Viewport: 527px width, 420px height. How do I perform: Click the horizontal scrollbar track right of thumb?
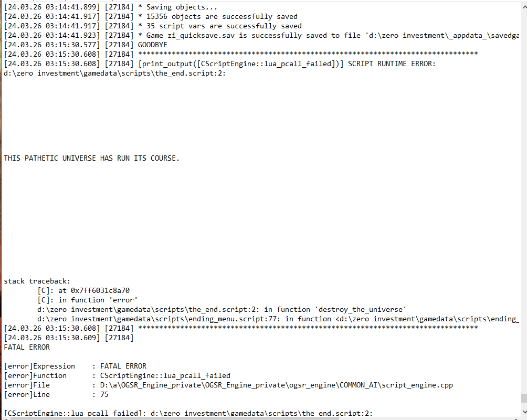click(427, 418)
